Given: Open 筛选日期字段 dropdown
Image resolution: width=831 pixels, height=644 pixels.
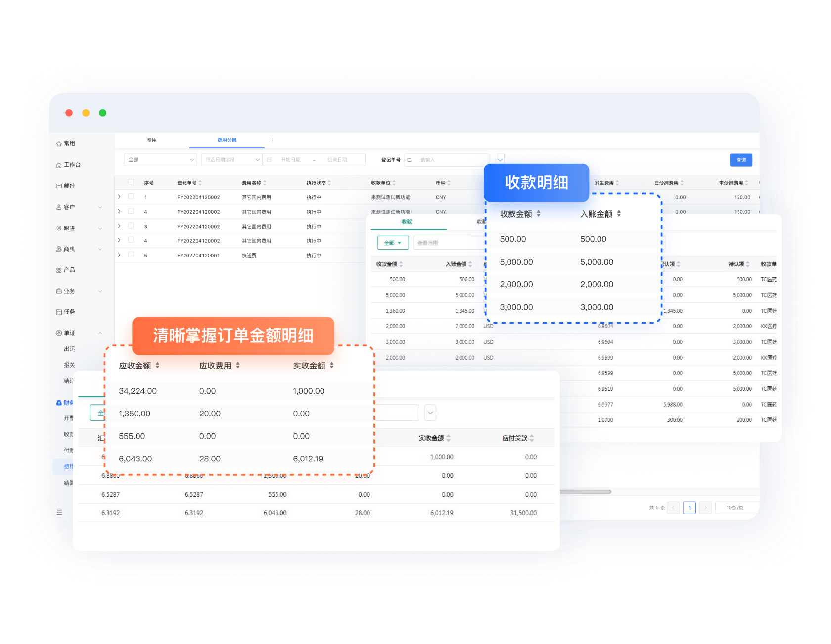Looking at the screenshot, I should 231,160.
